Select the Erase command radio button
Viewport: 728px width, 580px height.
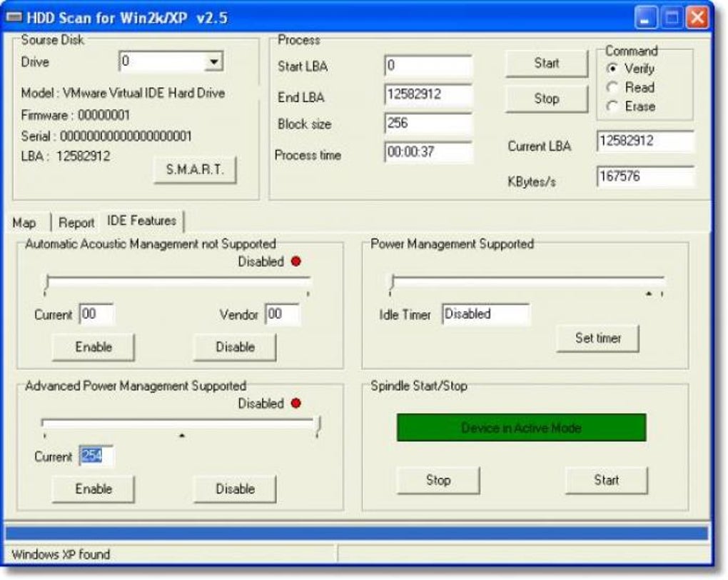coord(612,106)
